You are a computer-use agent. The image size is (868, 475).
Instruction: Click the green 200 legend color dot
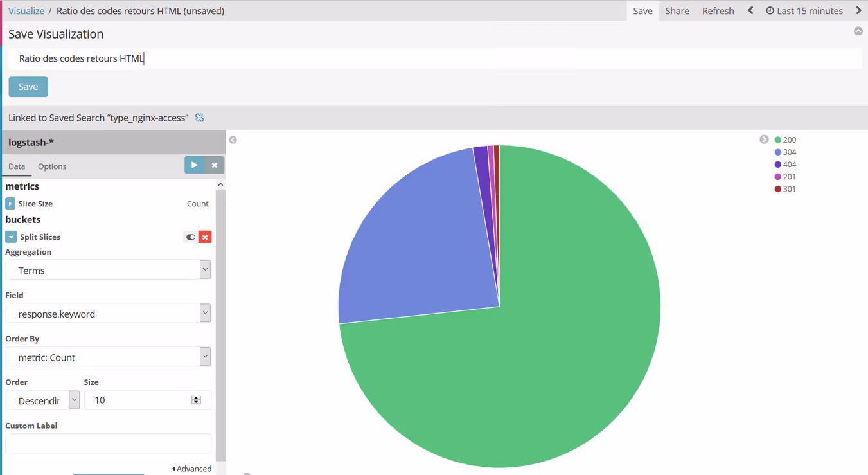click(778, 140)
